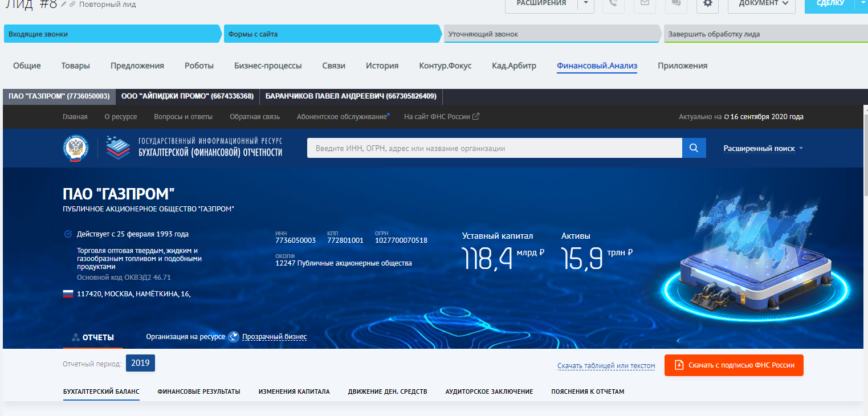Expand the Расширения dropdown arrow

pyautogui.click(x=586, y=3)
